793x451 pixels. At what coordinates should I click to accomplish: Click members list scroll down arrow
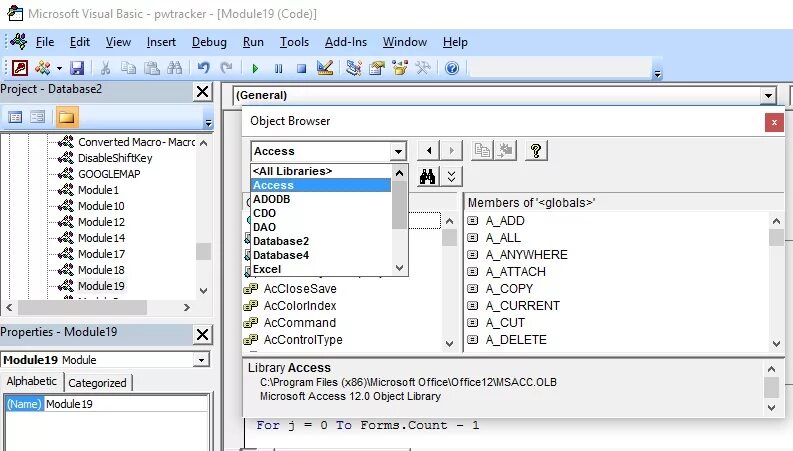(776, 344)
